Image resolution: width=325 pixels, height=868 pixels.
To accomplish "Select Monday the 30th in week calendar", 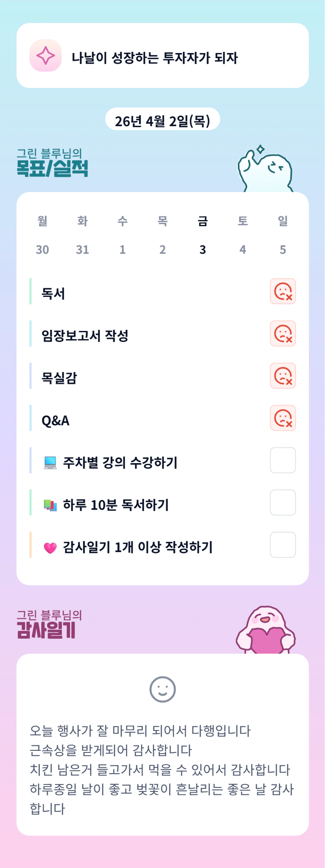I will [x=42, y=235].
